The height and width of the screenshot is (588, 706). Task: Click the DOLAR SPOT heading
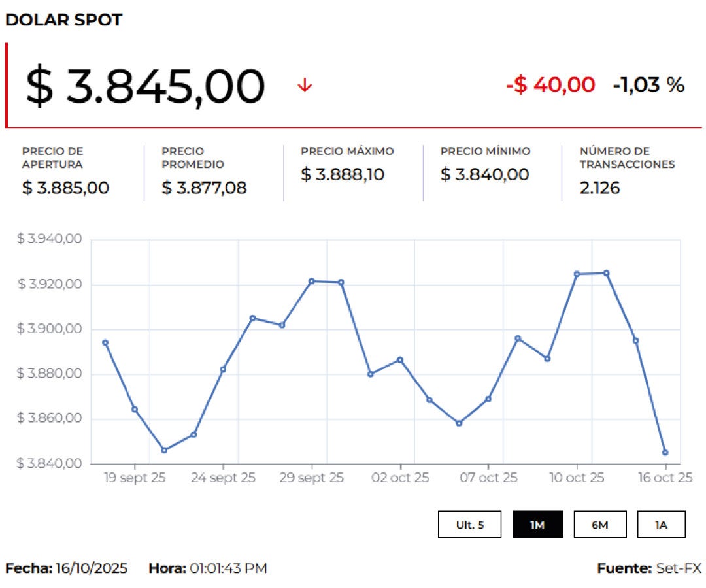pyautogui.click(x=63, y=20)
